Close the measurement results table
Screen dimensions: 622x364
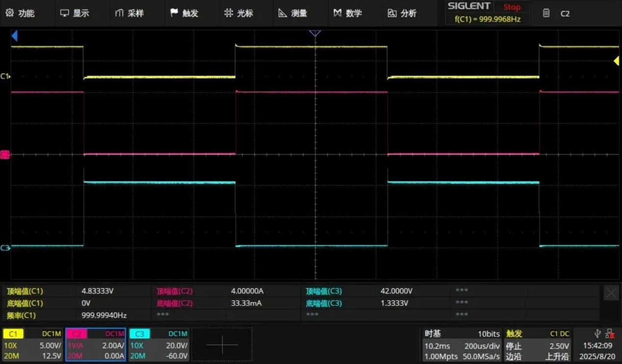[611, 293]
